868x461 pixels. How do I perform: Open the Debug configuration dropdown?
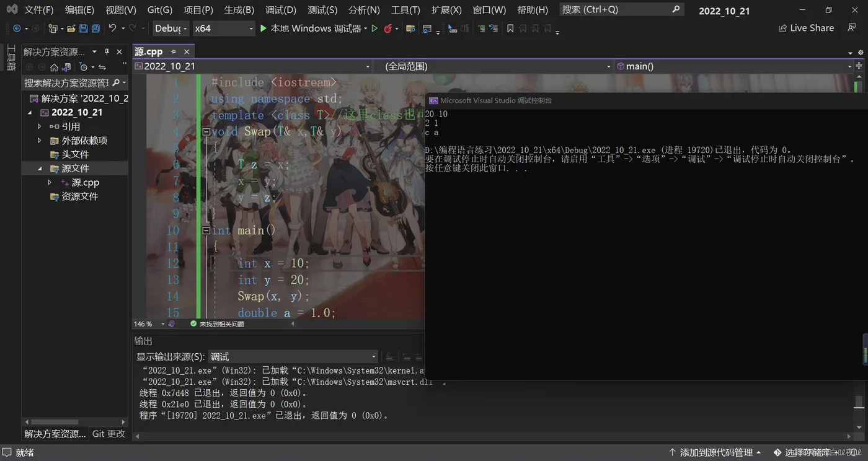click(170, 29)
